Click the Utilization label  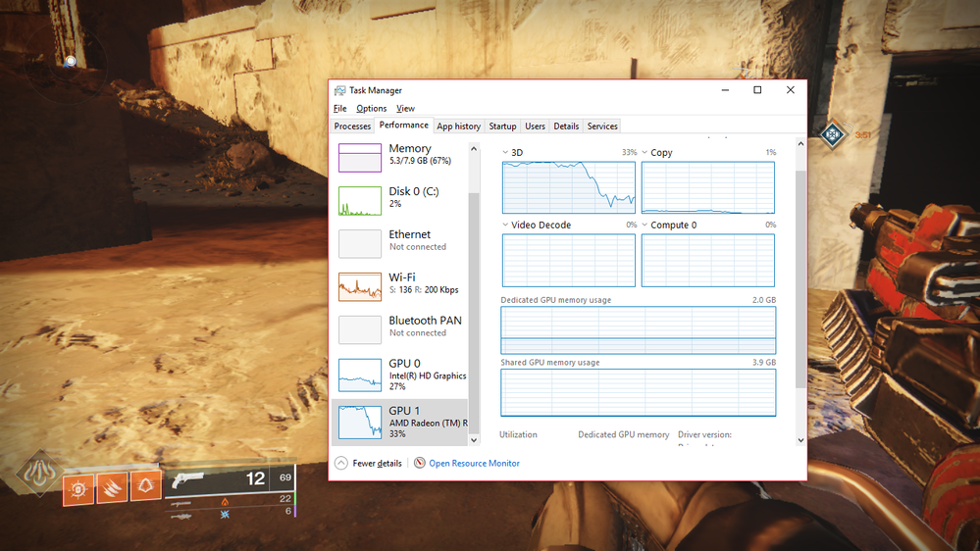pyautogui.click(x=518, y=434)
